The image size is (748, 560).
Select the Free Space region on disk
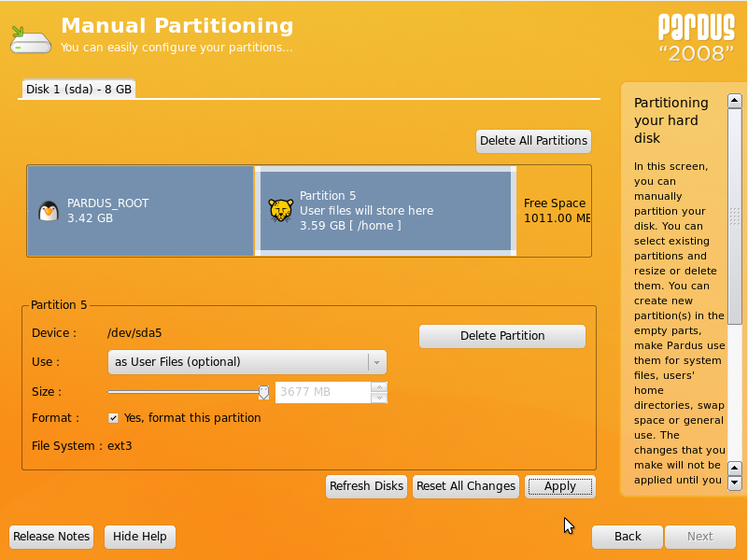(x=554, y=211)
